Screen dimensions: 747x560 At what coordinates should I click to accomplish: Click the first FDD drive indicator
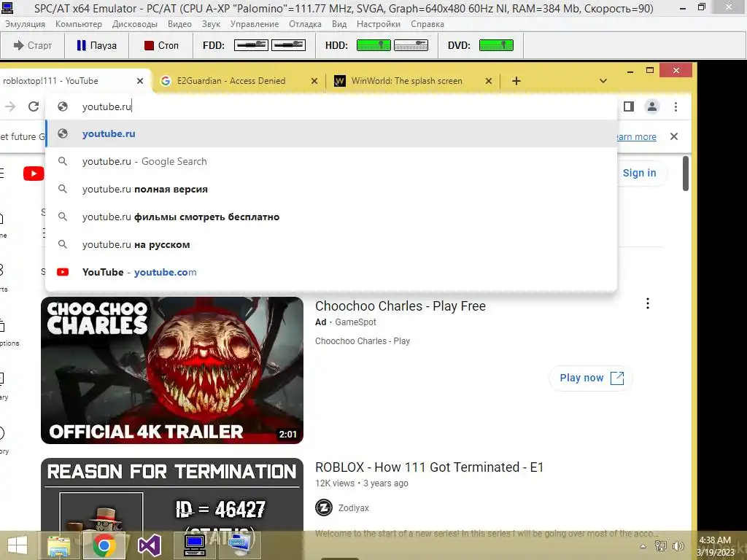point(251,45)
